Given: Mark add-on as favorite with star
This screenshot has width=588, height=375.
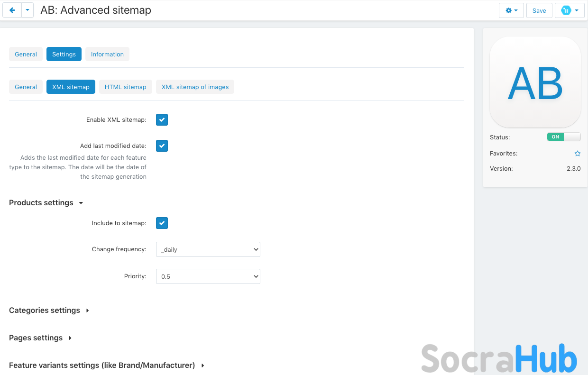Looking at the screenshot, I should [578, 154].
